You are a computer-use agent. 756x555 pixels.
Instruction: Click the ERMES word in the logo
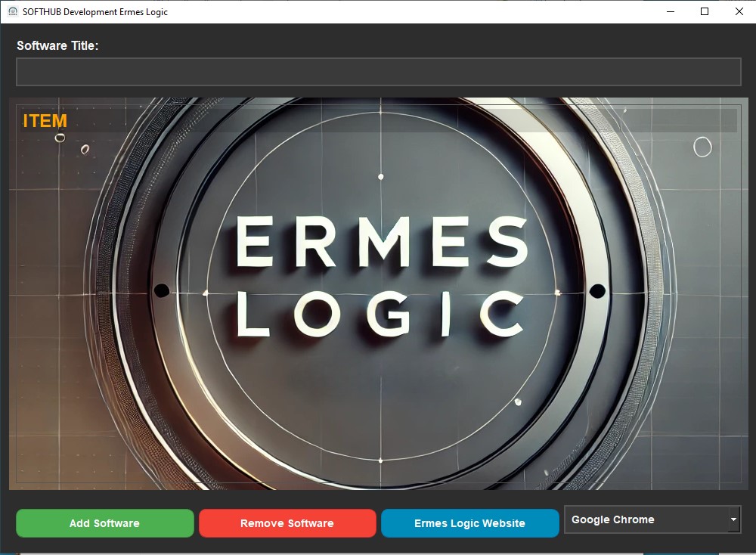(380, 242)
